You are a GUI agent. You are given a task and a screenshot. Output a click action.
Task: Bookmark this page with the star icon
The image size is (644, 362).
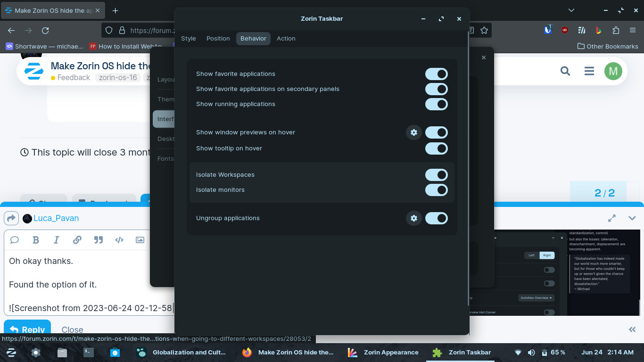click(x=484, y=30)
